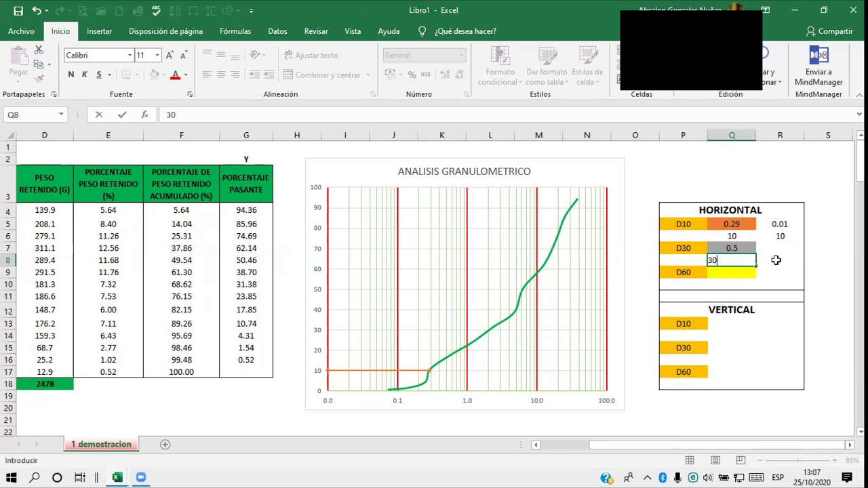
Task: Toggle italic K formatting
Action: [85, 75]
